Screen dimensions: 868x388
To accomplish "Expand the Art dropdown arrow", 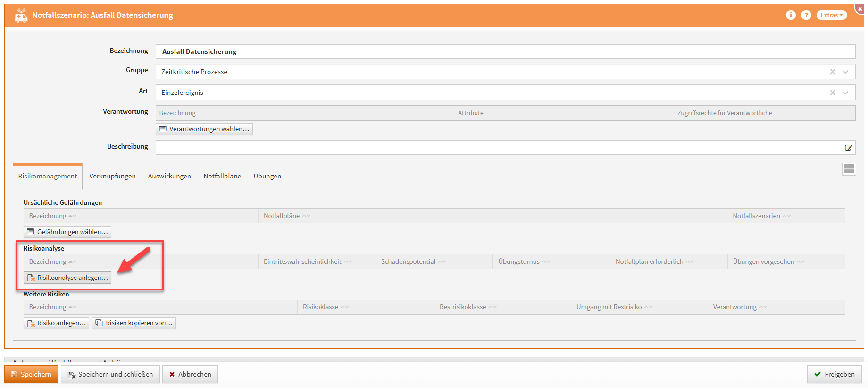I will click(x=845, y=93).
